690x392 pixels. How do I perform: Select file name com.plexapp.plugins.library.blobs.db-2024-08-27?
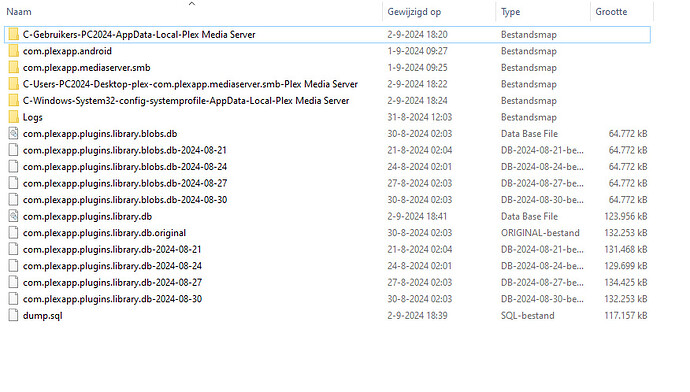pos(125,183)
